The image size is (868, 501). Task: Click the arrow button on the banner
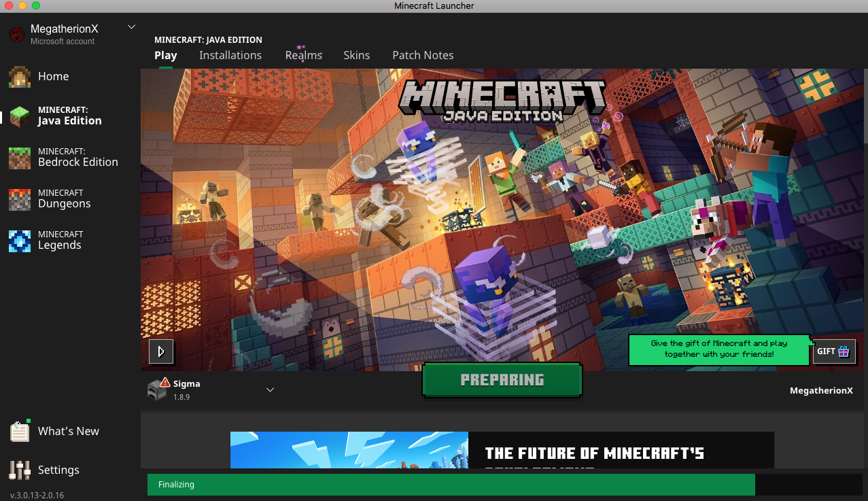[x=161, y=351]
